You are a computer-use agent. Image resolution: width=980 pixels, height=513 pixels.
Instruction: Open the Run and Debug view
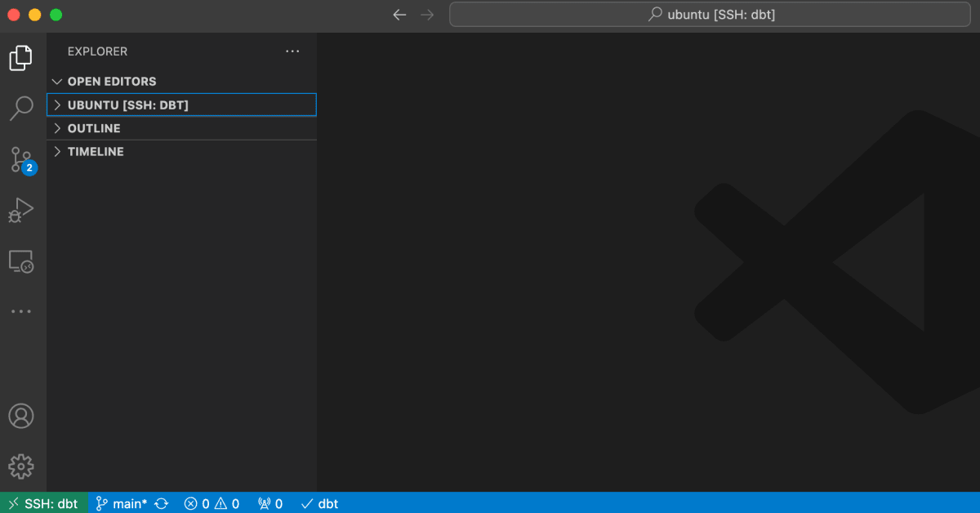pyautogui.click(x=21, y=211)
